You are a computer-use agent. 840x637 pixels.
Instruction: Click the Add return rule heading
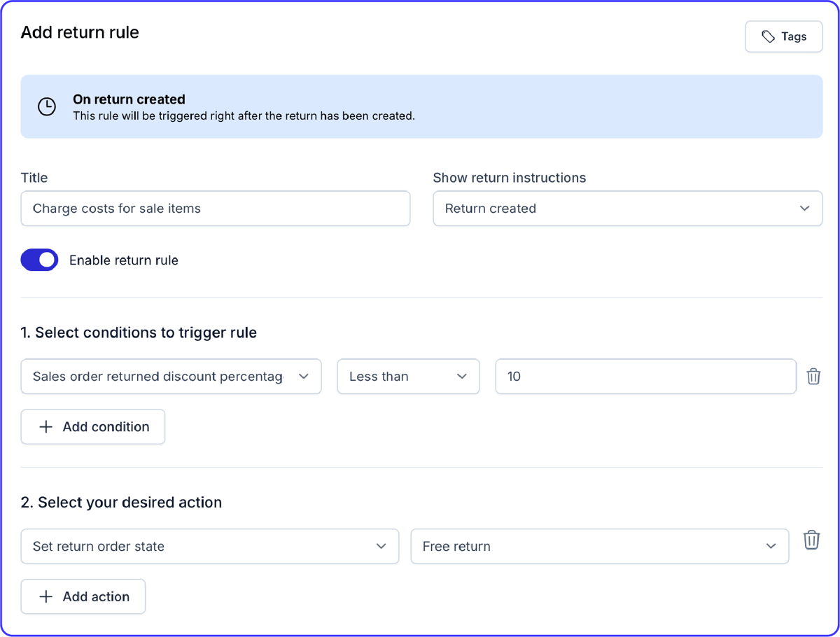tap(79, 32)
